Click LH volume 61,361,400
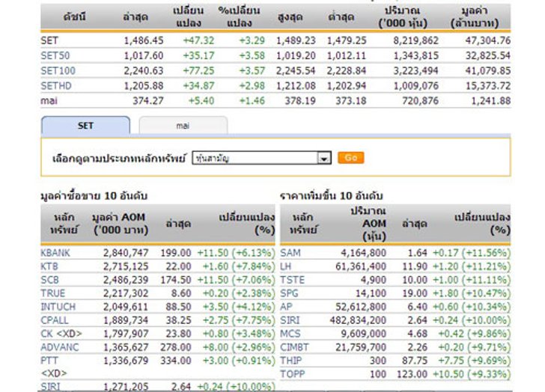 361,266
